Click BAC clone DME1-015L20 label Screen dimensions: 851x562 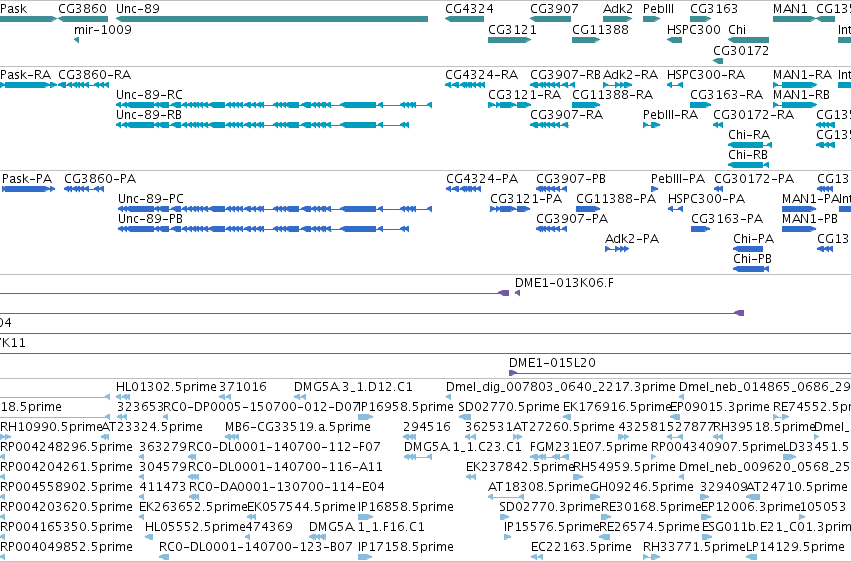[x=552, y=363]
